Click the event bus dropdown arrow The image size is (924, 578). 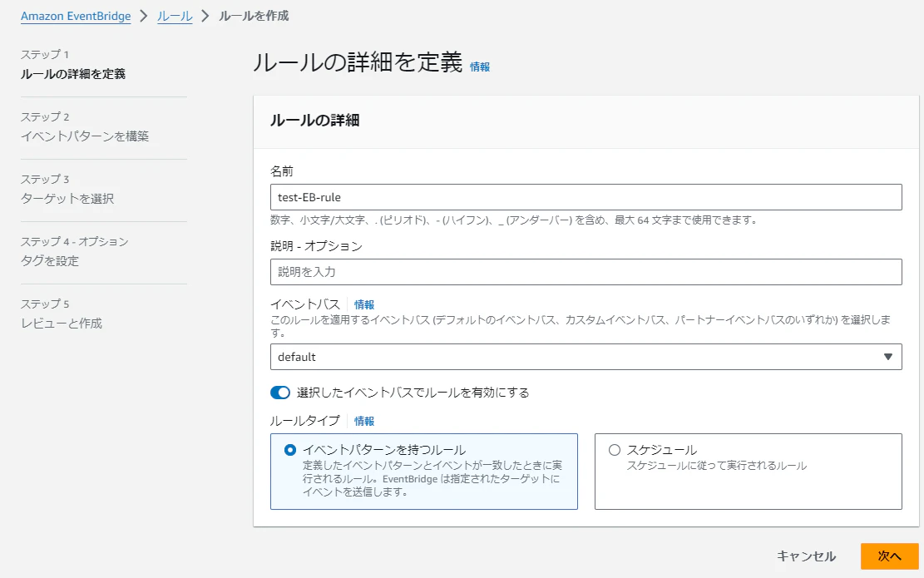[888, 357]
